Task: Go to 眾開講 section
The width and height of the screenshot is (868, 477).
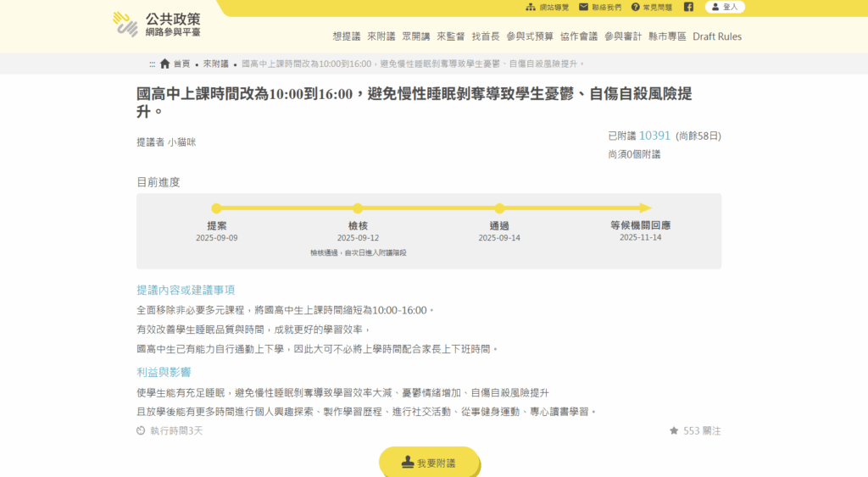Action: tap(416, 36)
